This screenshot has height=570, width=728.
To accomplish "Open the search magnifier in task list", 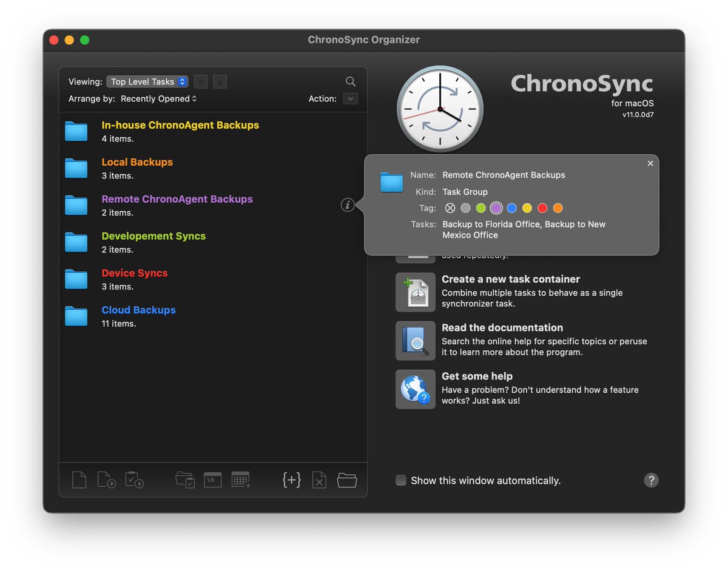I will tap(351, 81).
